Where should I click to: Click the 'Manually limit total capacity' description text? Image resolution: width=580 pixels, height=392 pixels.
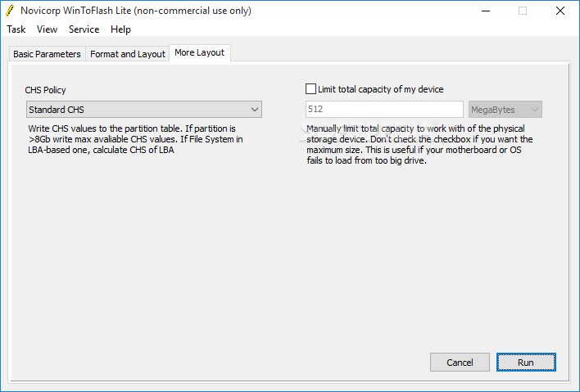pyautogui.click(x=419, y=145)
